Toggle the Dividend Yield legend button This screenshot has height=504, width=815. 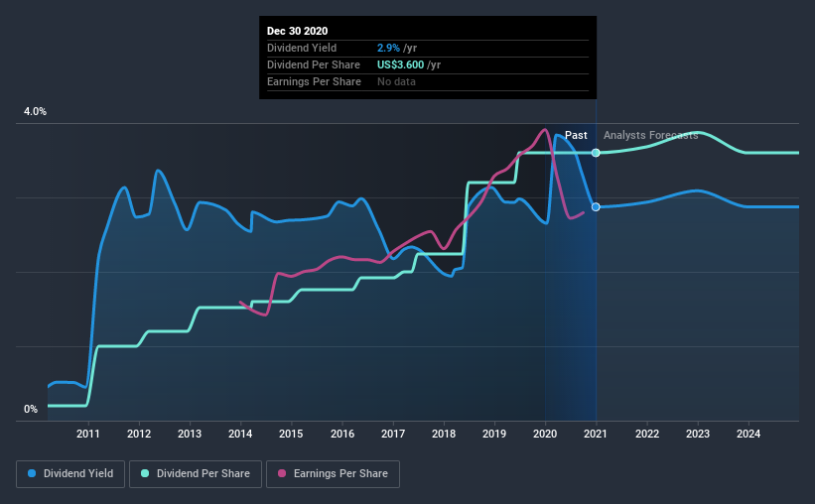70,474
